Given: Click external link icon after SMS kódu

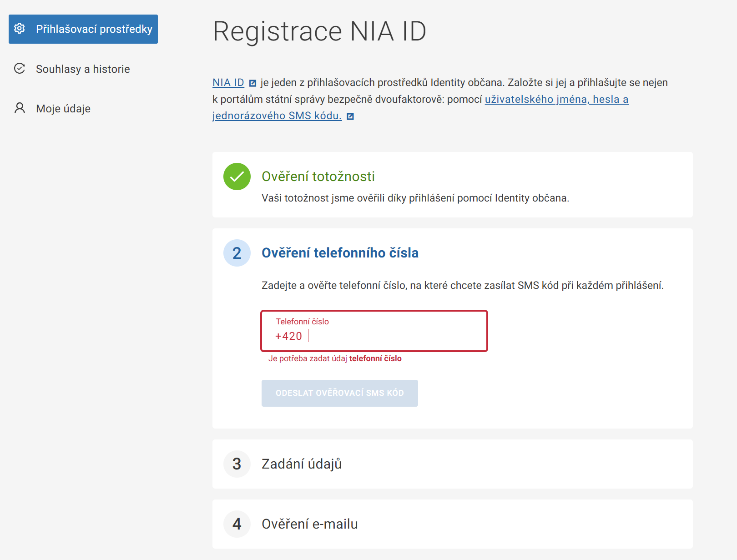Looking at the screenshot, I should (x=350, y=116).
